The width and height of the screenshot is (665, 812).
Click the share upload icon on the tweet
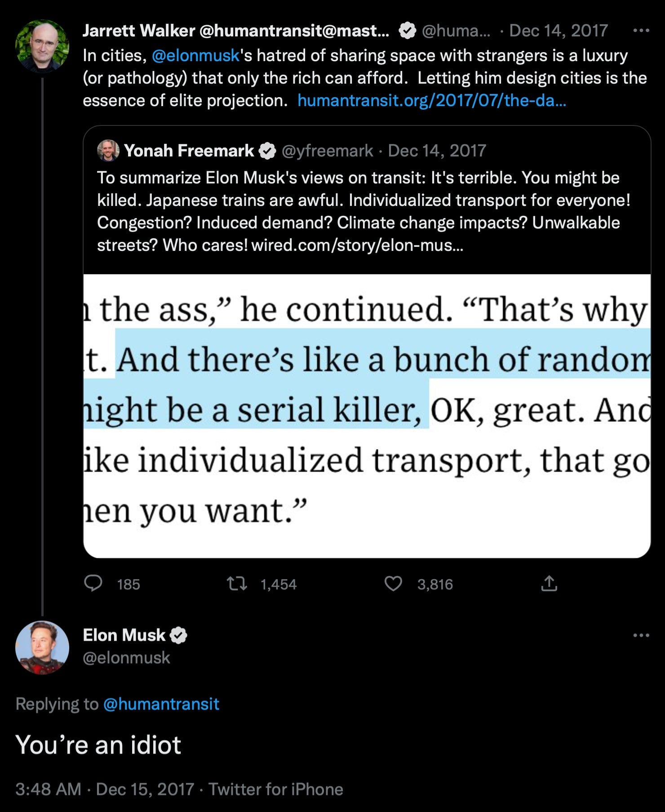(549, 584)
